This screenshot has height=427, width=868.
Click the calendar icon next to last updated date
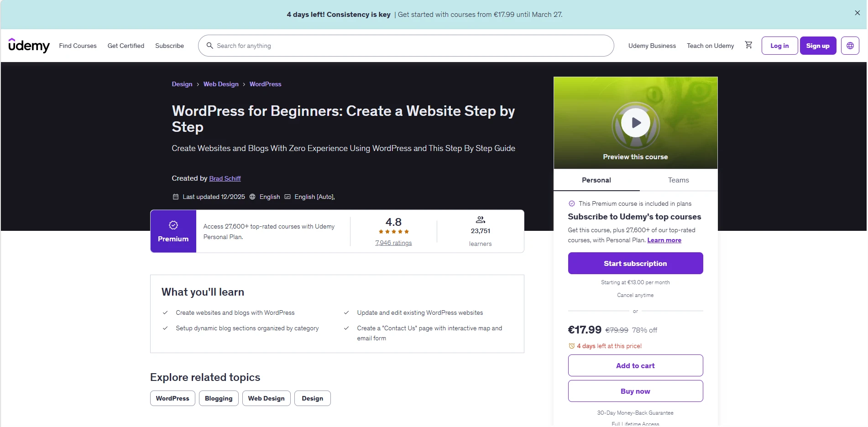coord(176,197)
